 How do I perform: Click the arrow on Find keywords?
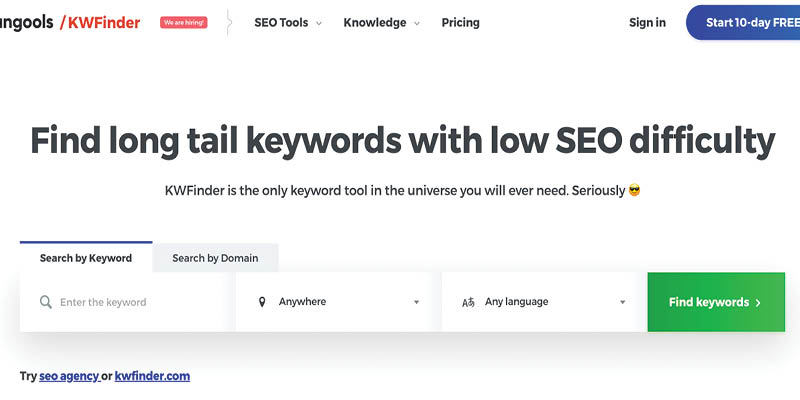coord(758,303)
